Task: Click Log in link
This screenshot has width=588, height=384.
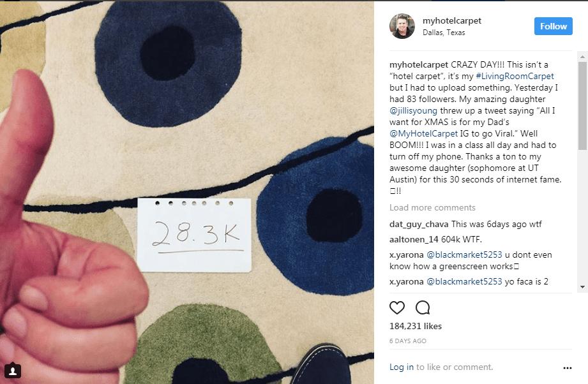Action: pyautogui.click(x=401, y=367)
